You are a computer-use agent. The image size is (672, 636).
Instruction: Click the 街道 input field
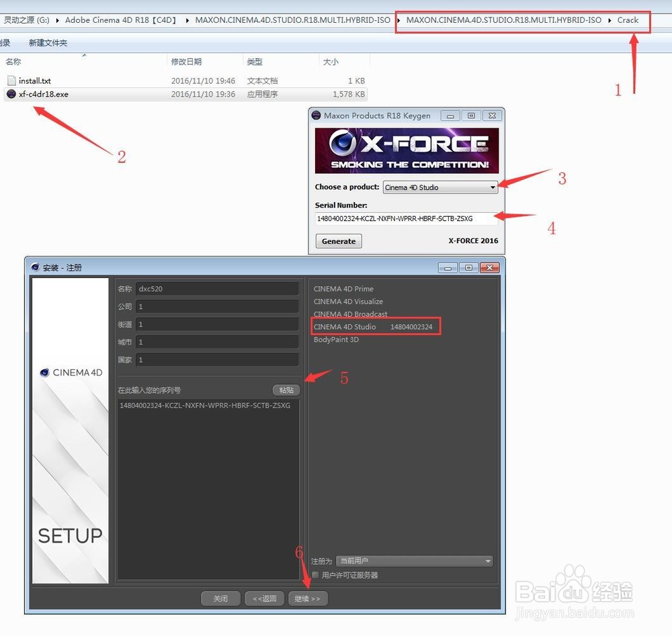click(x=217, y=324)
